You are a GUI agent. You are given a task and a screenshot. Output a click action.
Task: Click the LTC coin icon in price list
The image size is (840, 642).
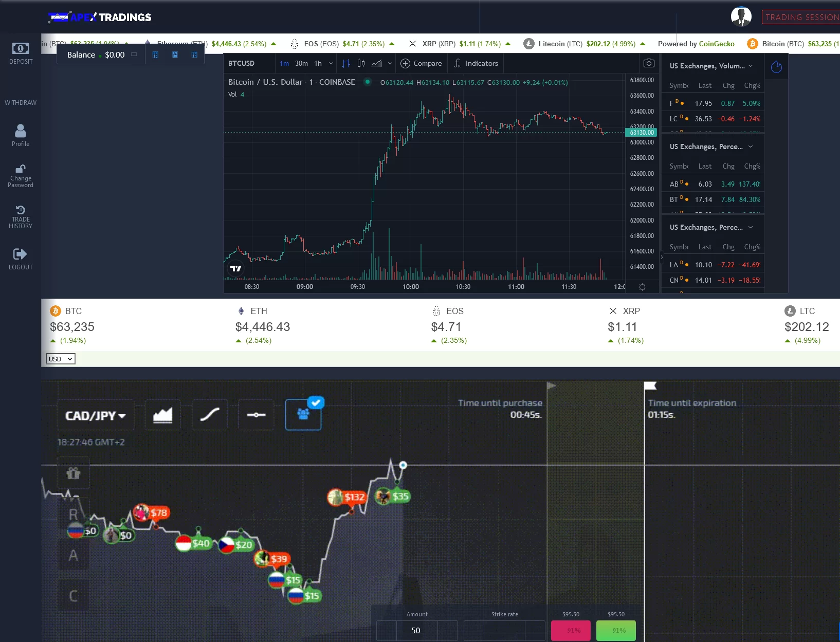click(x=790, y=311)
